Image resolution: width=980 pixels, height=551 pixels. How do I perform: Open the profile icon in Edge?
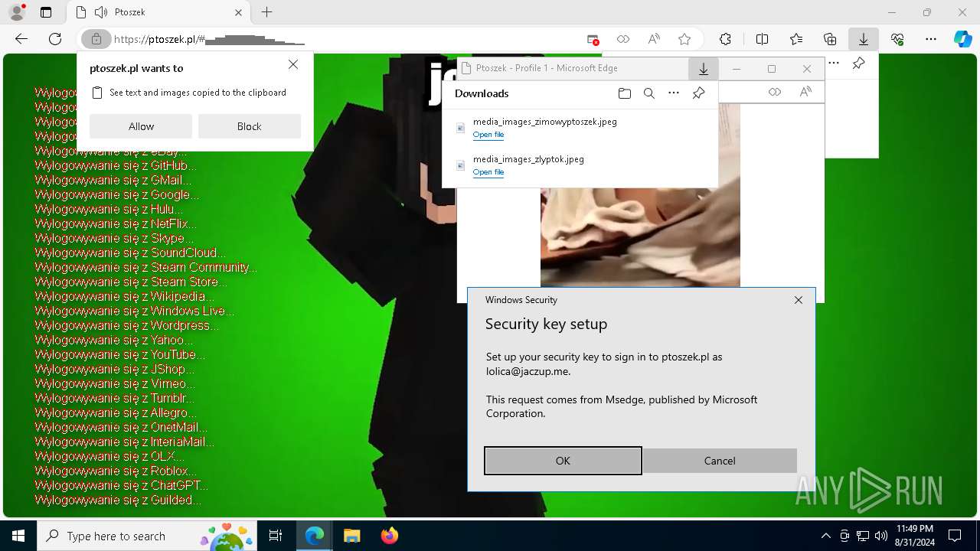[17, 12]
